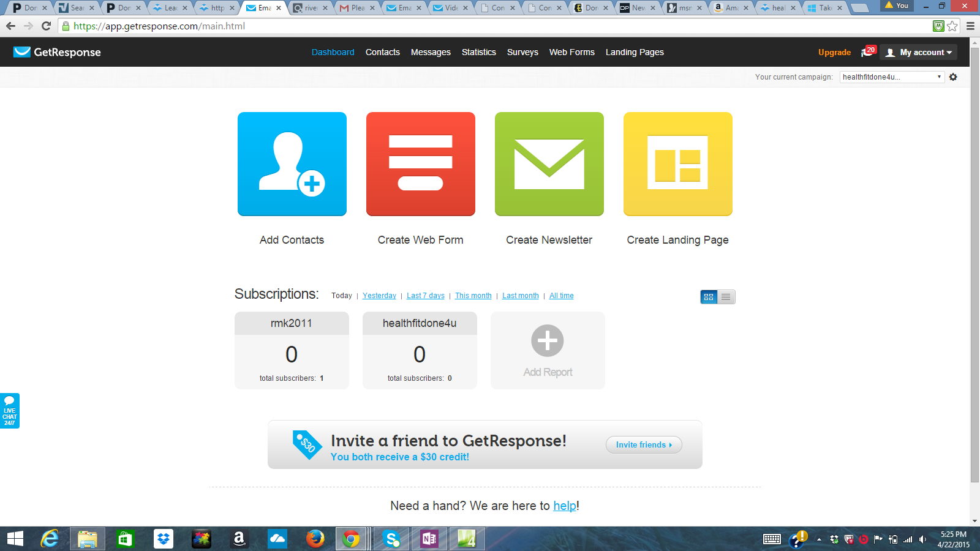Switch to the msn browser tab

pos(685,7)
